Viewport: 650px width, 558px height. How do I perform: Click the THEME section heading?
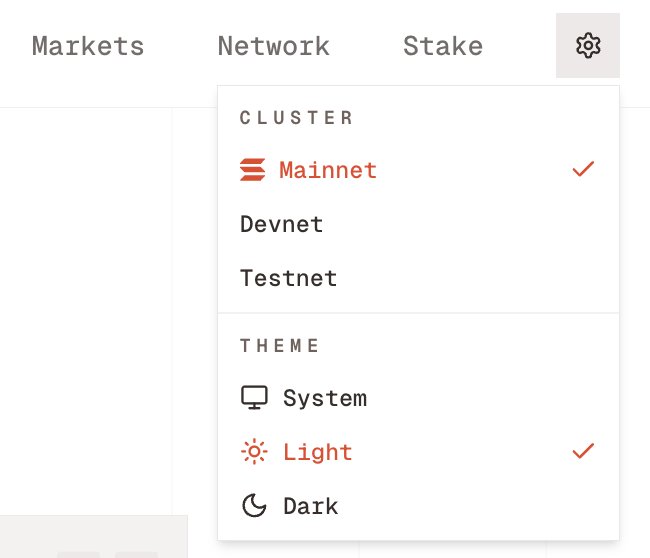coord(281,346)
